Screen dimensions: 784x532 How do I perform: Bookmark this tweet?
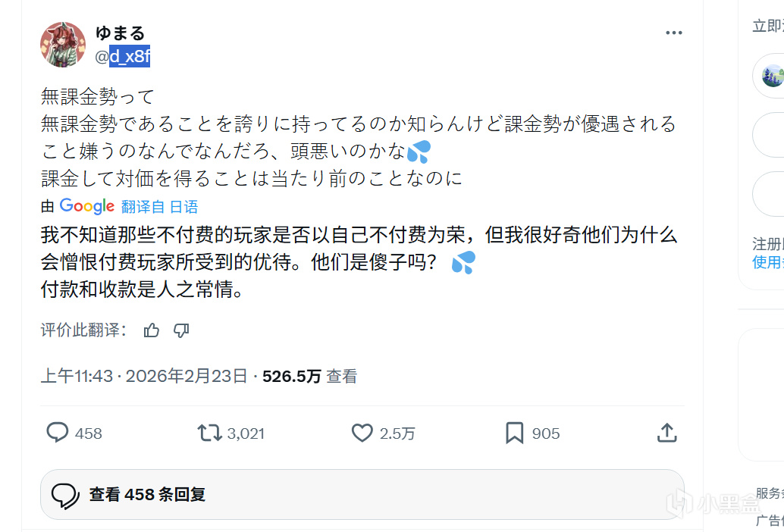point(514,433)
